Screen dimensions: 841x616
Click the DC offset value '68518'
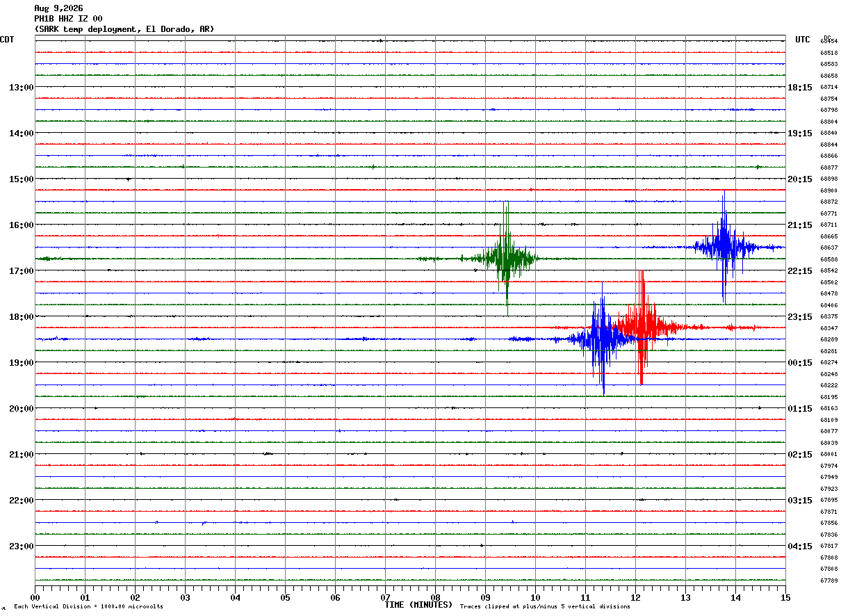[828, 53]
